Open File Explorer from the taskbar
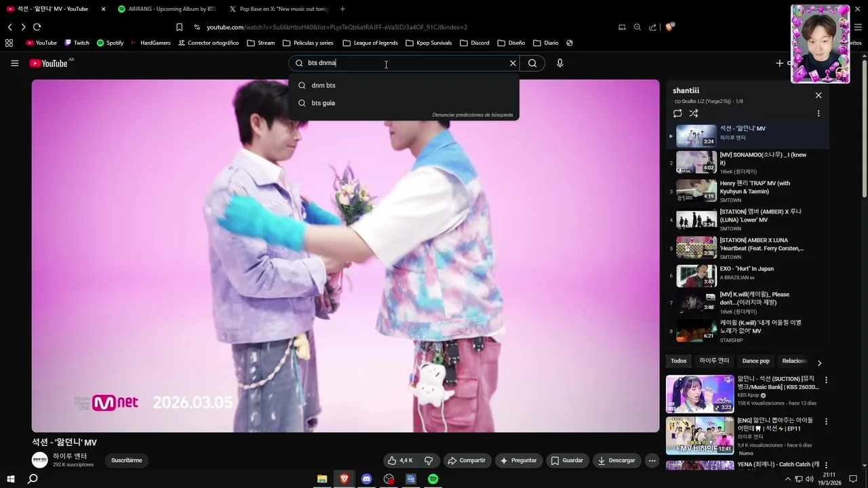Screen dimensions: 868x488 (322, 479)
